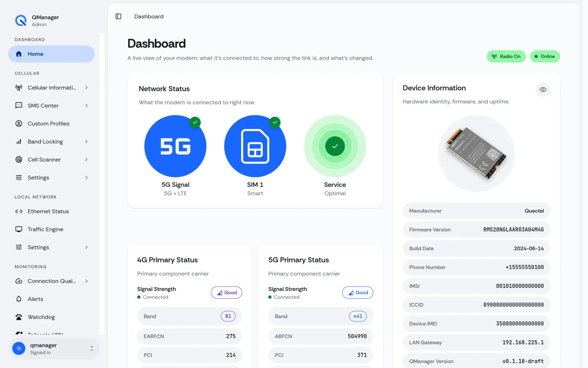Expand the Band Locking chevron
Image resolution: width=588 pixels, height=368 pixels.
86,142
